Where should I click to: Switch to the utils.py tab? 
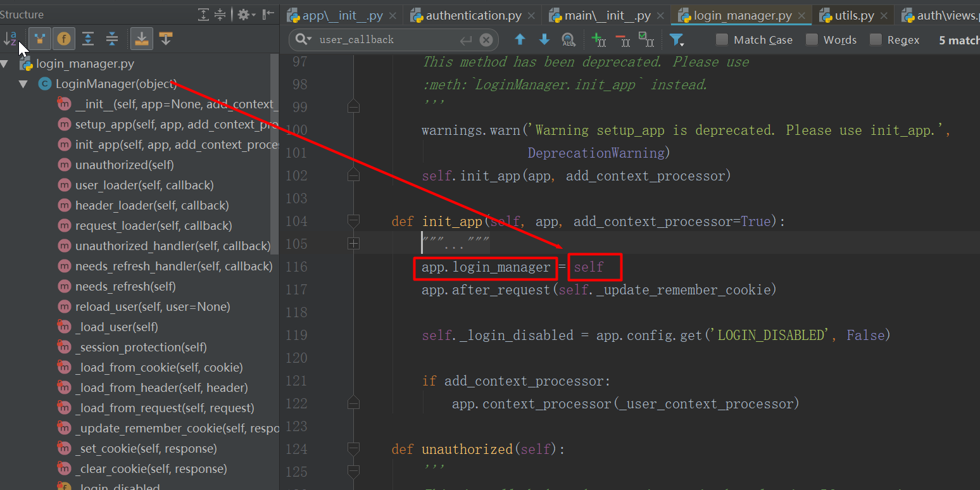(854, 14)
